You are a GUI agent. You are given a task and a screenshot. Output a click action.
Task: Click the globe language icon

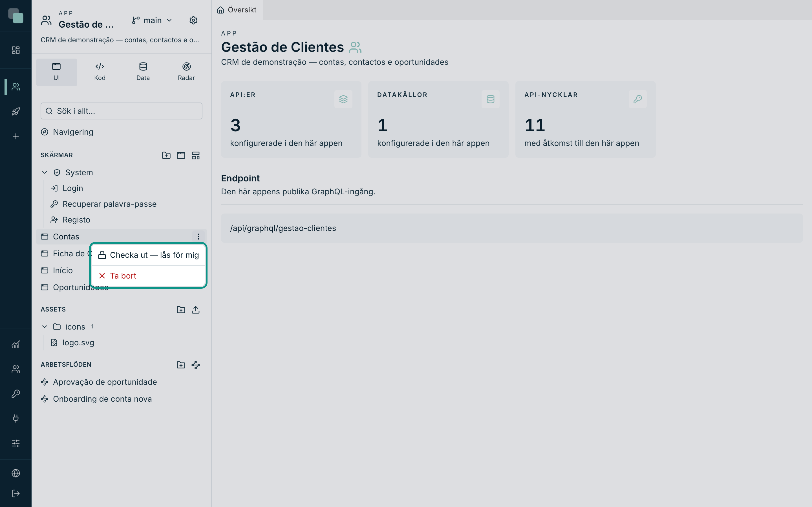point(16,473)
